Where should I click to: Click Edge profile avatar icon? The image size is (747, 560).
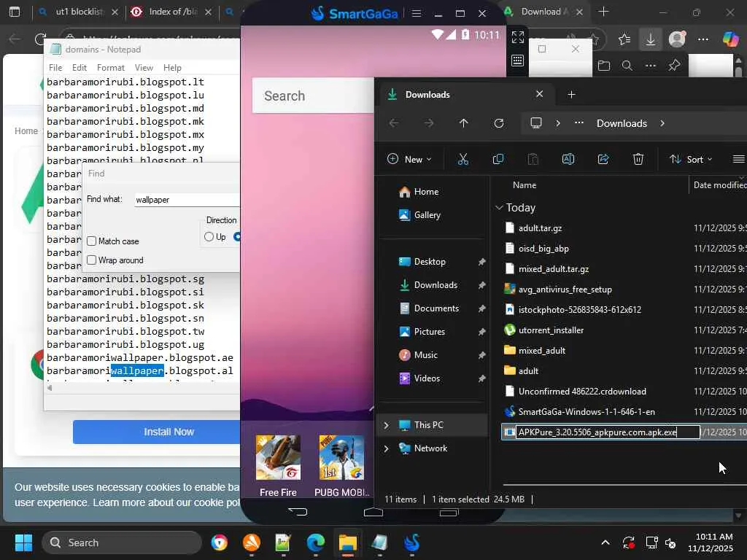[x=677, y=39]
